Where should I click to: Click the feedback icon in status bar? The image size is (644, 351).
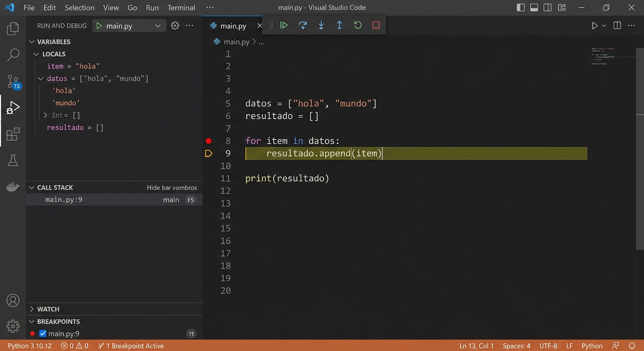[616, 346]
